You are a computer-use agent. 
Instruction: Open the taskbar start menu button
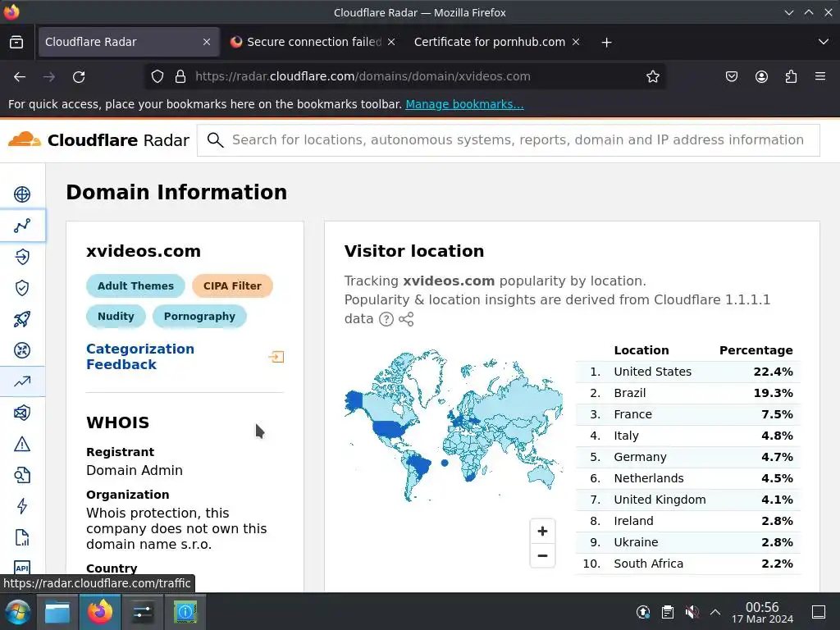coord(18,612)
